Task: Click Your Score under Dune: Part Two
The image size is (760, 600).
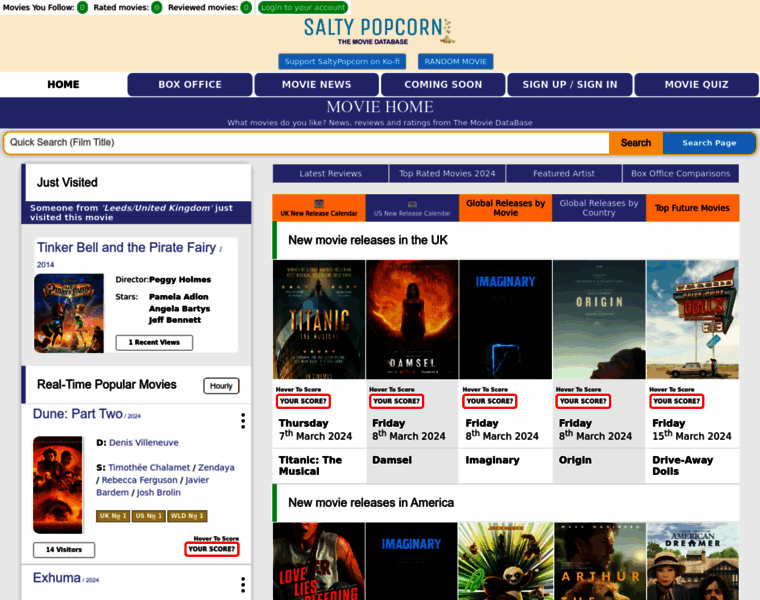Action: 212,549
